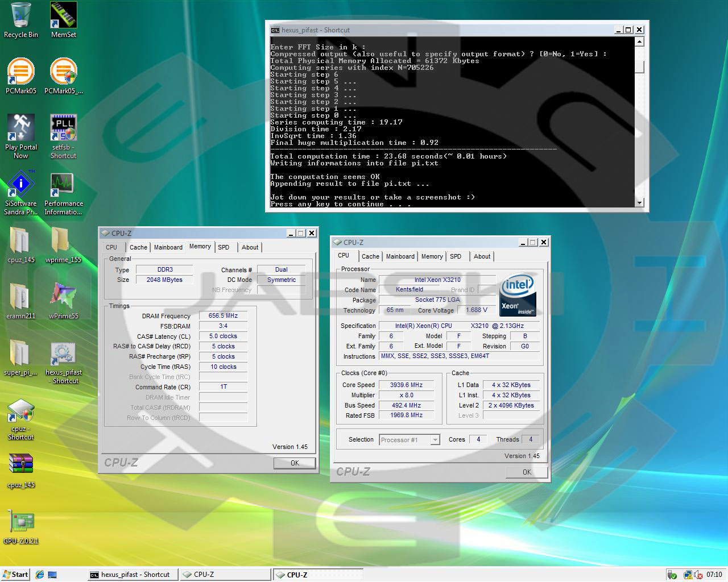
Task: Click Show Desktop quick launch icon
Action: [x=52, y=575]
